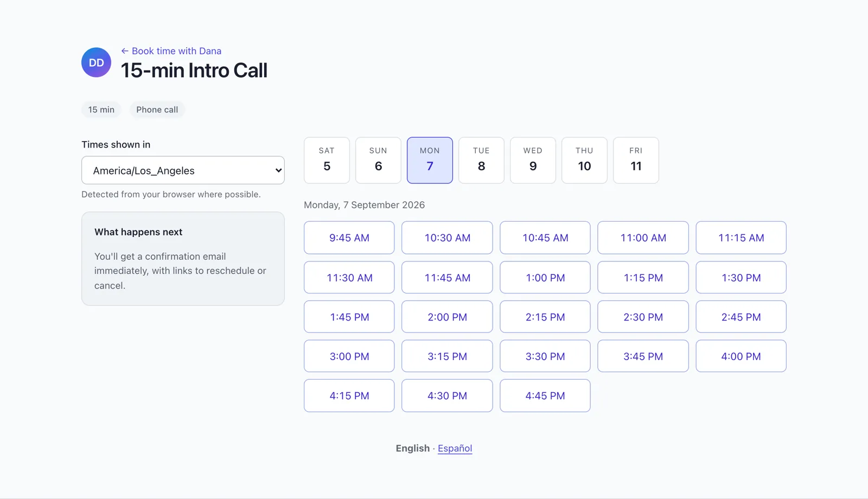The height and width of the screenshot is (499, 868).
Task: Book the 1:15 PM slot
Action: [643, 278]
